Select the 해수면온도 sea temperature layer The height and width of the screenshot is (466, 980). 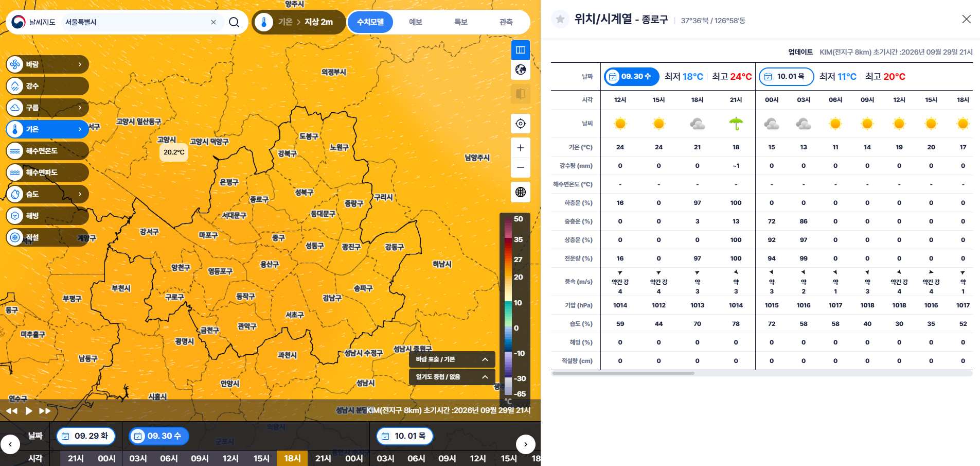pos(47,151)
